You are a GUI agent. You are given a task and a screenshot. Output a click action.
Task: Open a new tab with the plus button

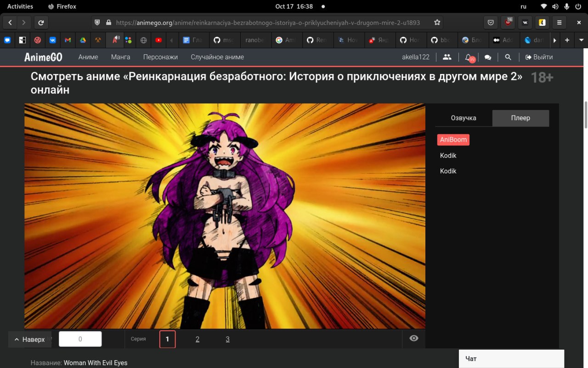567,40
